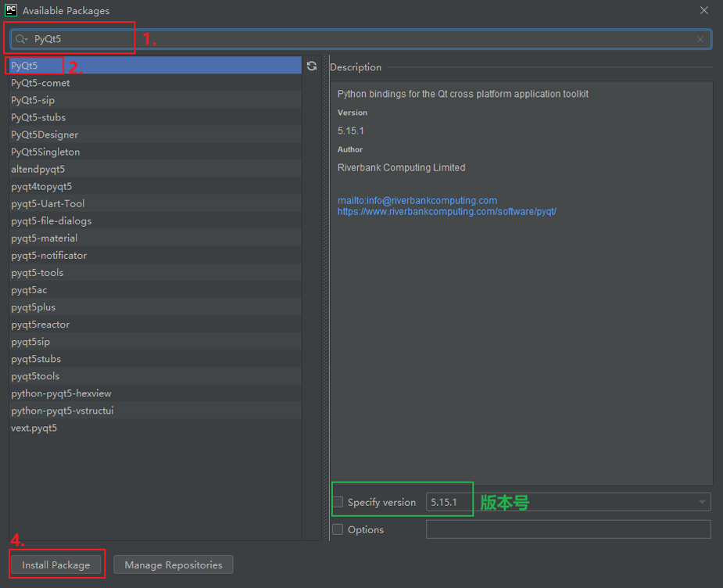Enable the Specify version checkbox
723x588 pixels.
(338, 502)
